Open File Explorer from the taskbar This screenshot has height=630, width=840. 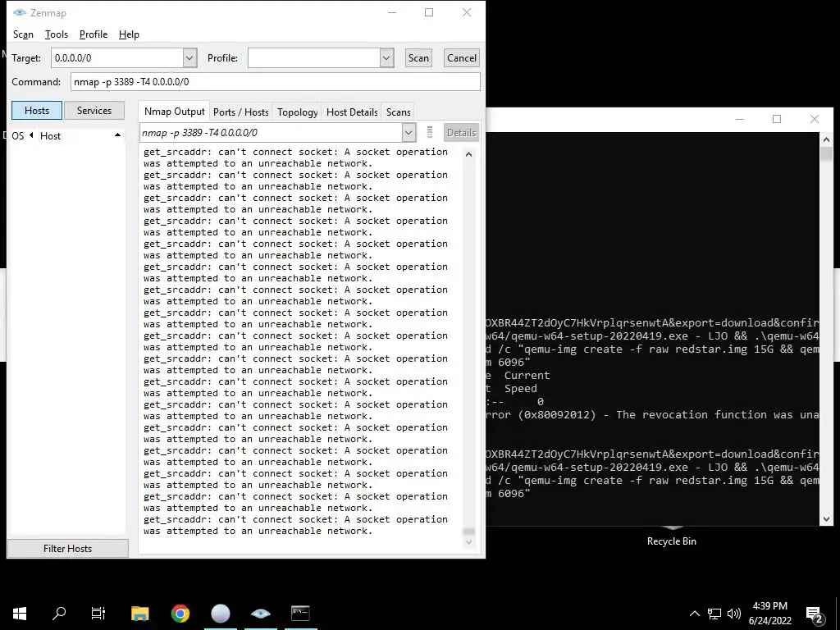click(139, 613)
